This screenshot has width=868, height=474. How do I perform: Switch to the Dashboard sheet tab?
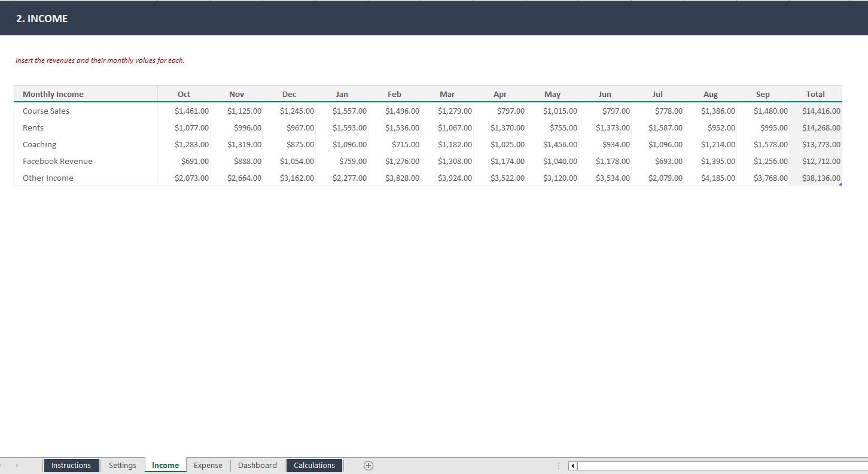tap(257, 466)
